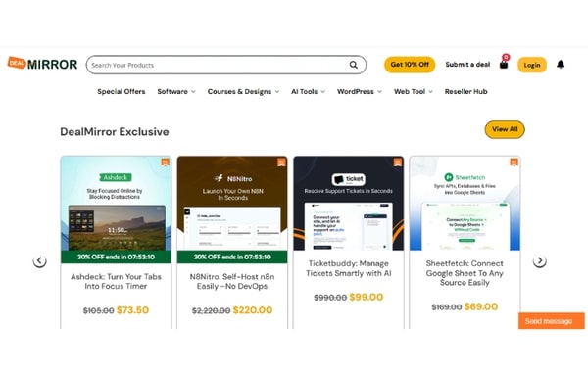
Task: Click the $2,220.00 struck-through N8Nitro price
Action: pos(211,310)
